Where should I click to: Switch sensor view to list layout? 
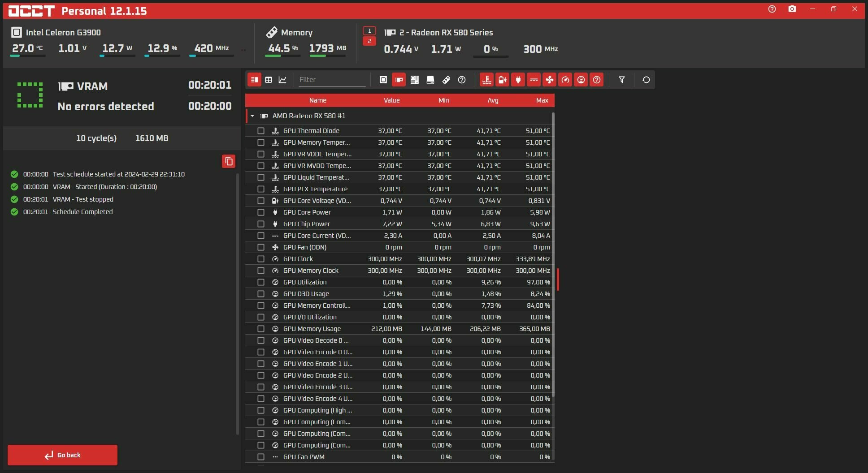(254, 80)
